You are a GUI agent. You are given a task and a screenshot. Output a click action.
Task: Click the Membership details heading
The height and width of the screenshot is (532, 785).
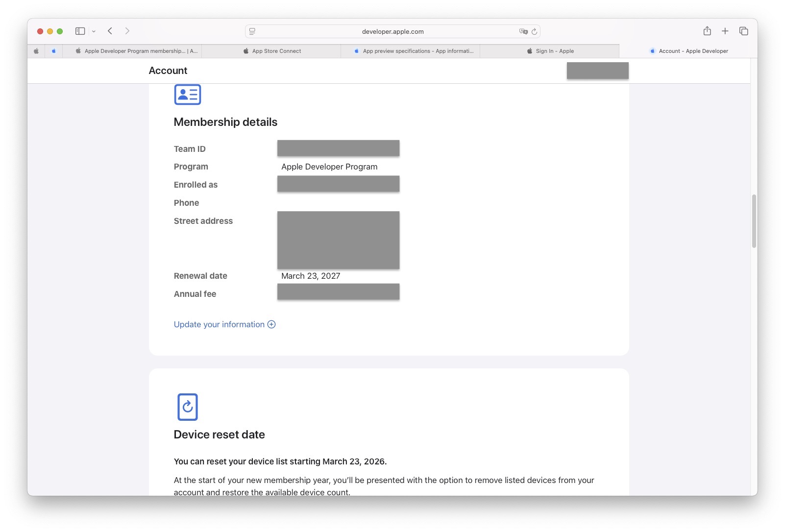(225, 122)
